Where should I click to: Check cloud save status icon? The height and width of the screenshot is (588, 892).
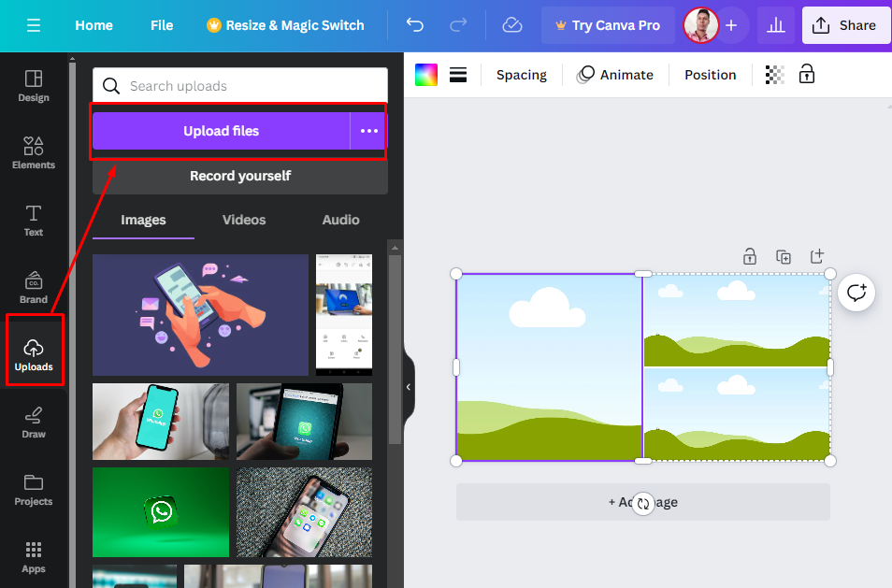pyautogui.click(x=512, y=25)
